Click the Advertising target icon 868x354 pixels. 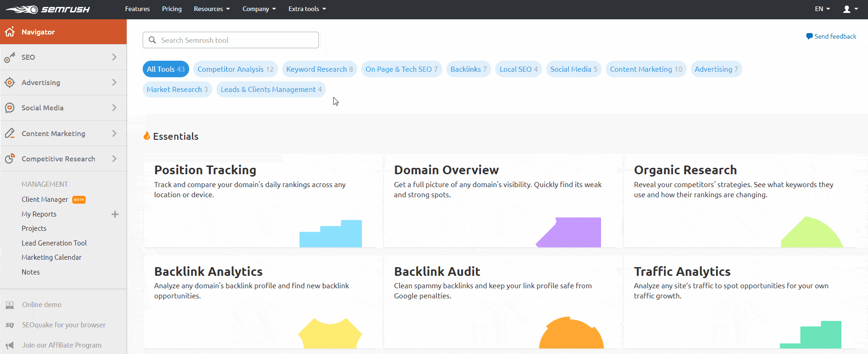click(10, 83)
